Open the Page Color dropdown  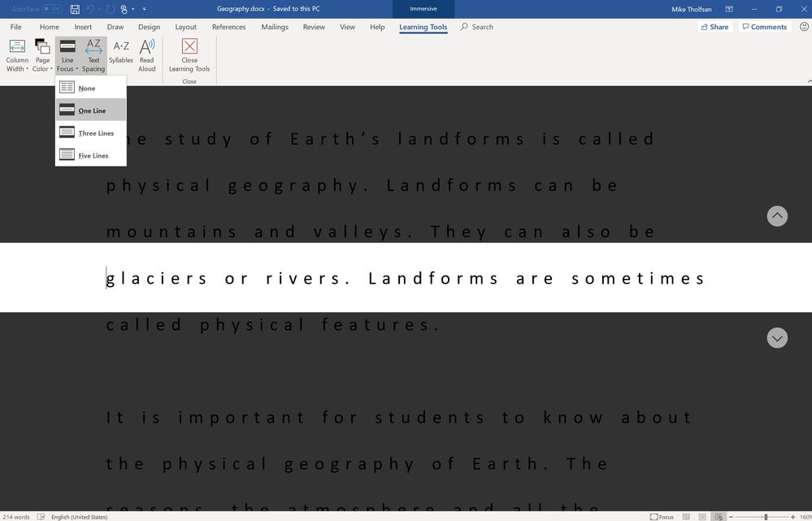click(x=42, y=55)
